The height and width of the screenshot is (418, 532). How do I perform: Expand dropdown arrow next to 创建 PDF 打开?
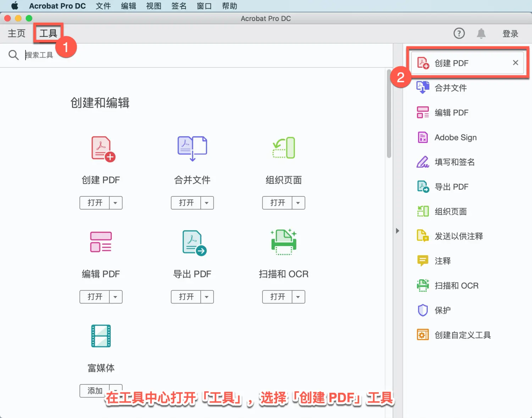click(x=116, y=203)
